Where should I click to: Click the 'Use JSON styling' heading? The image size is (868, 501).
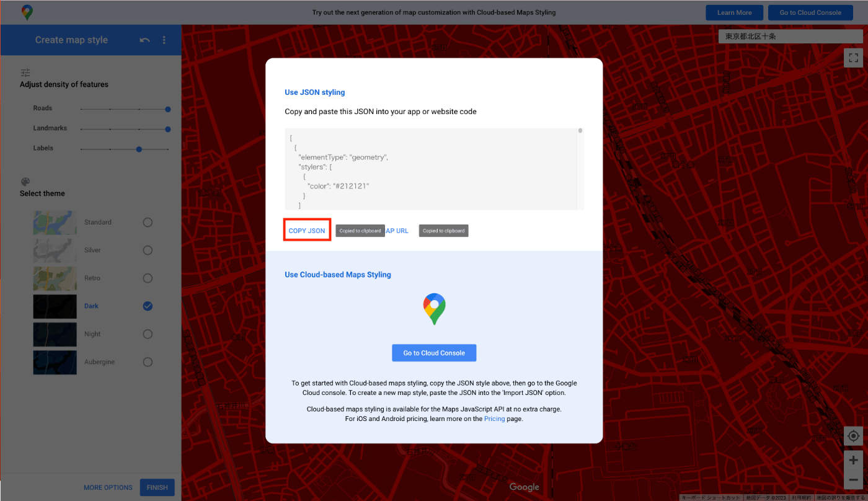coord(315,92)
